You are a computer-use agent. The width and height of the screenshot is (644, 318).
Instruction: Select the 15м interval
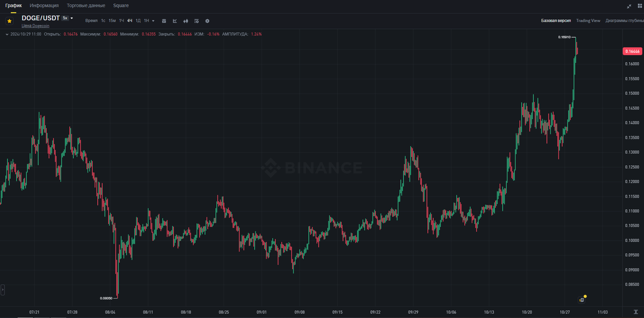pos(112,20)
